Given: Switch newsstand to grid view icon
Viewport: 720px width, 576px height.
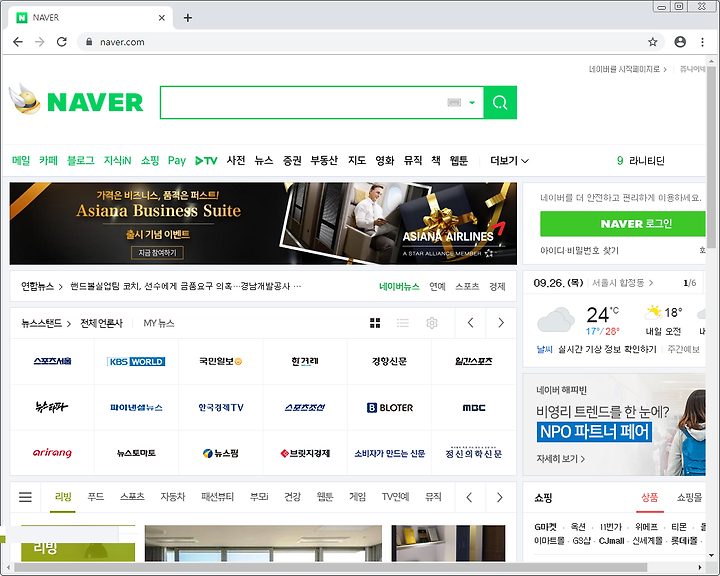Looking at the screenshot, I should (375, 323).
